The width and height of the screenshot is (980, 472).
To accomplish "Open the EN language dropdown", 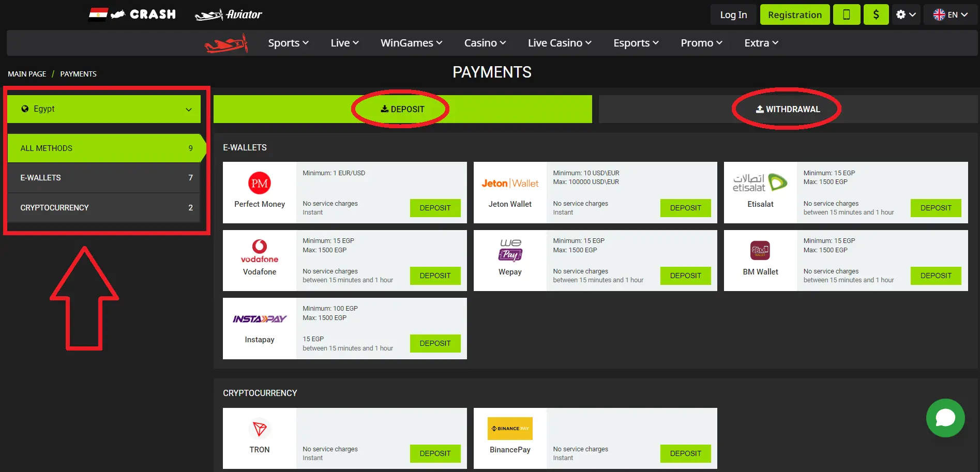I will [951, 14].
